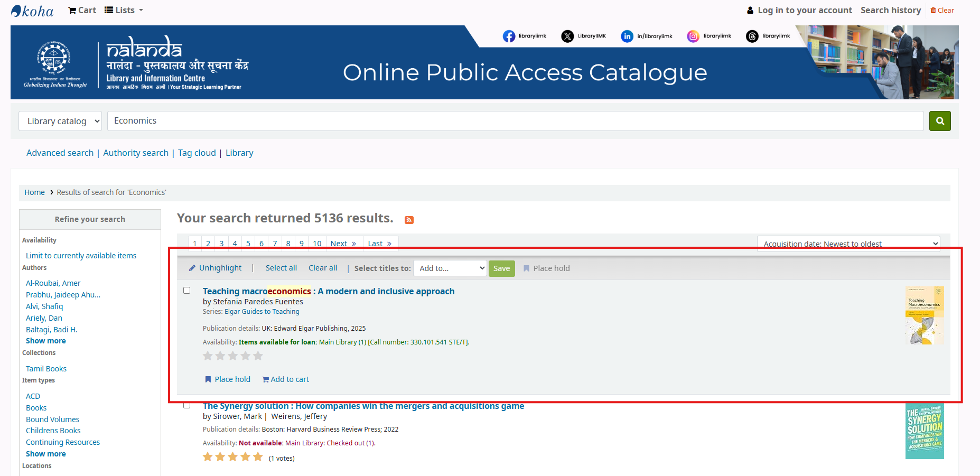Open the LibraryIIMK X (Twitter) icon
Image resolution: width=980 pixels, height=476 pixels.
567,36
